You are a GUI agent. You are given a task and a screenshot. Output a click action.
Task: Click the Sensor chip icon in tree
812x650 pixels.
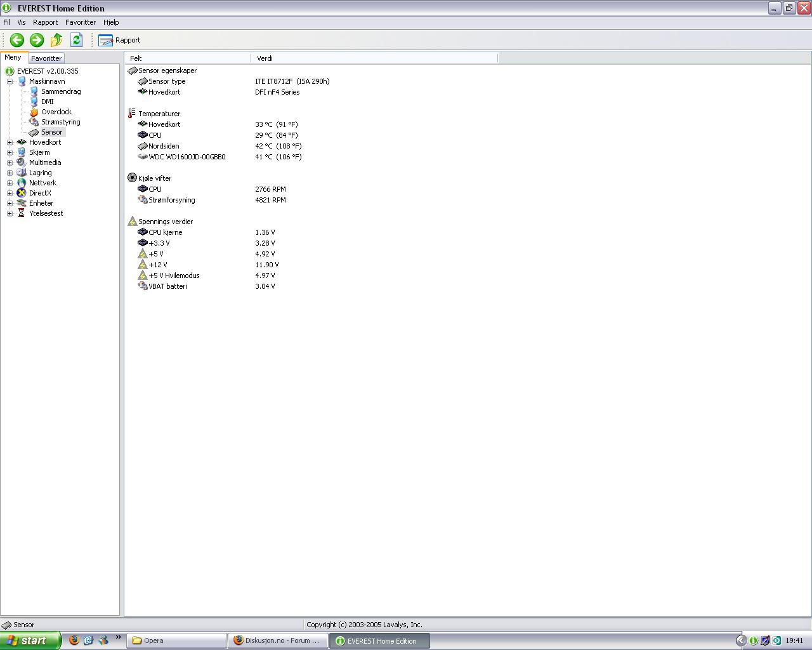(x=34, y=132)
